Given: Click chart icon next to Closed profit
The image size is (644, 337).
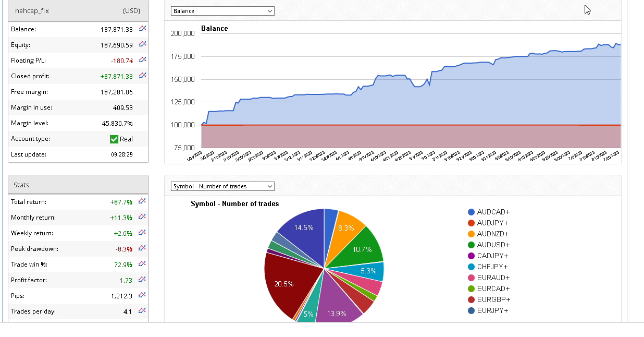Looking at the screenshot, I should [x=142, y=76].
